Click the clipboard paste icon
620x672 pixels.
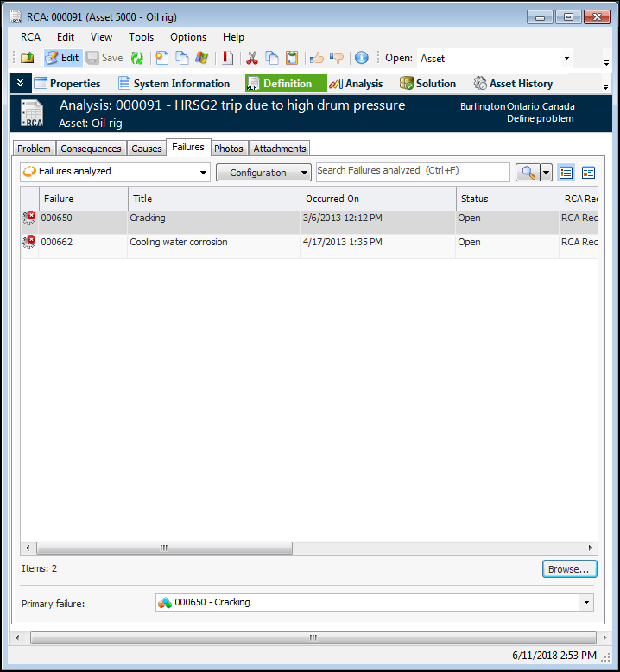pos(292,58)
